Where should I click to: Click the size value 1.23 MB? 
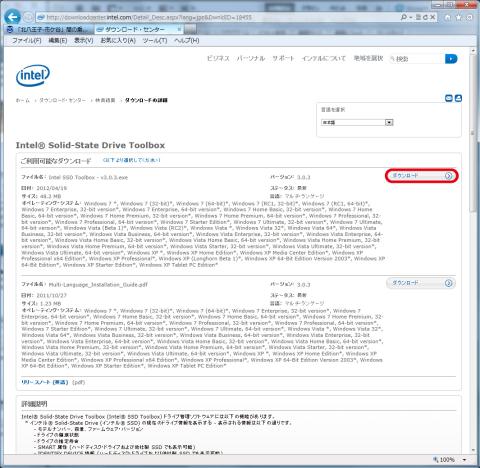(50, 303)
